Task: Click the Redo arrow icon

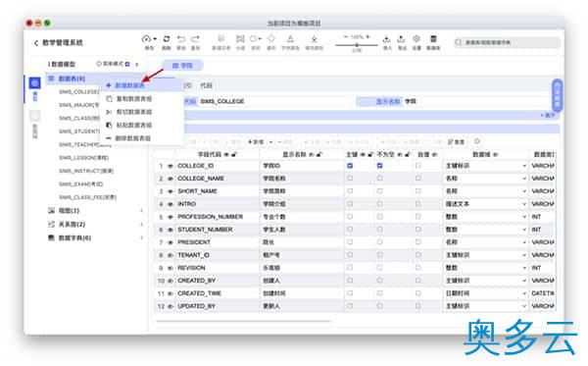Action: (195, 38)
